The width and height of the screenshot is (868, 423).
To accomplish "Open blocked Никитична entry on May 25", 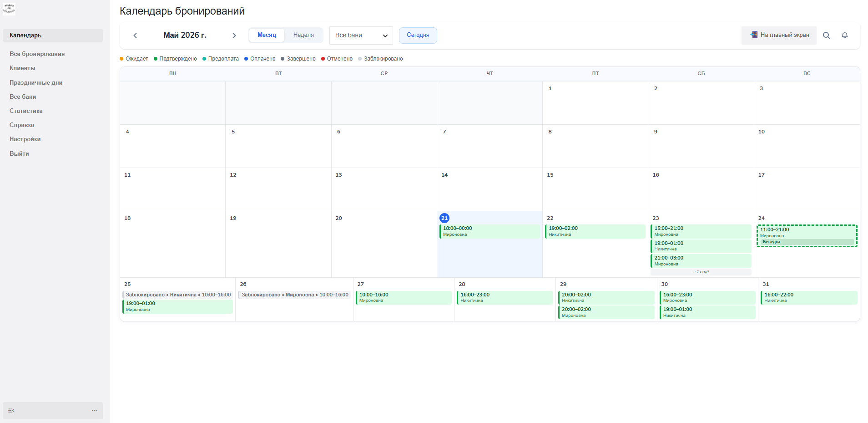I will point(177,295).
